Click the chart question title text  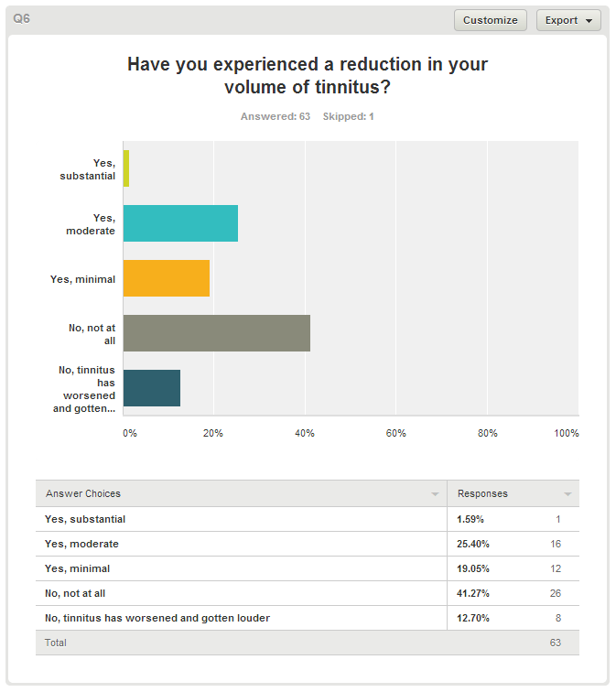click(x=308, y=76)
